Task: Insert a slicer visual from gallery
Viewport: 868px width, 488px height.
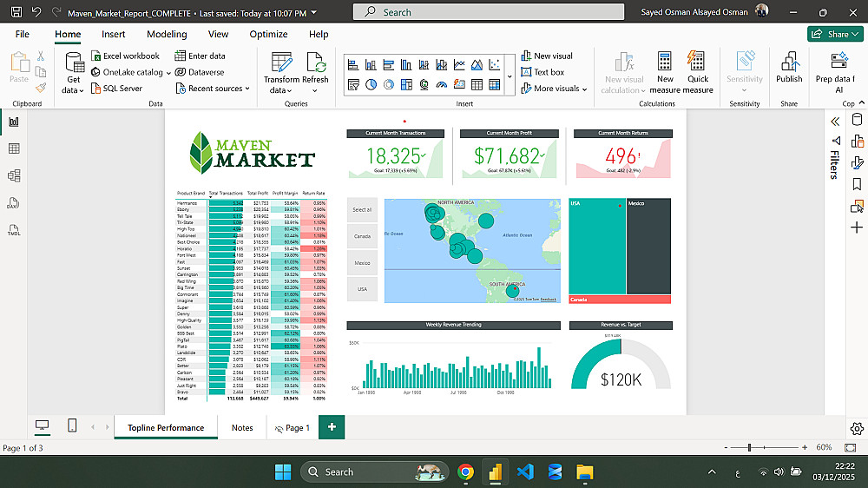Action: pos(353,85)
